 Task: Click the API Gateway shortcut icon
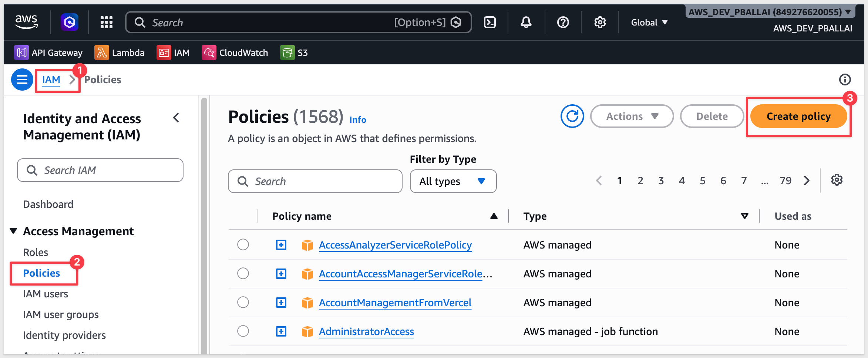[x=21, y=53]
